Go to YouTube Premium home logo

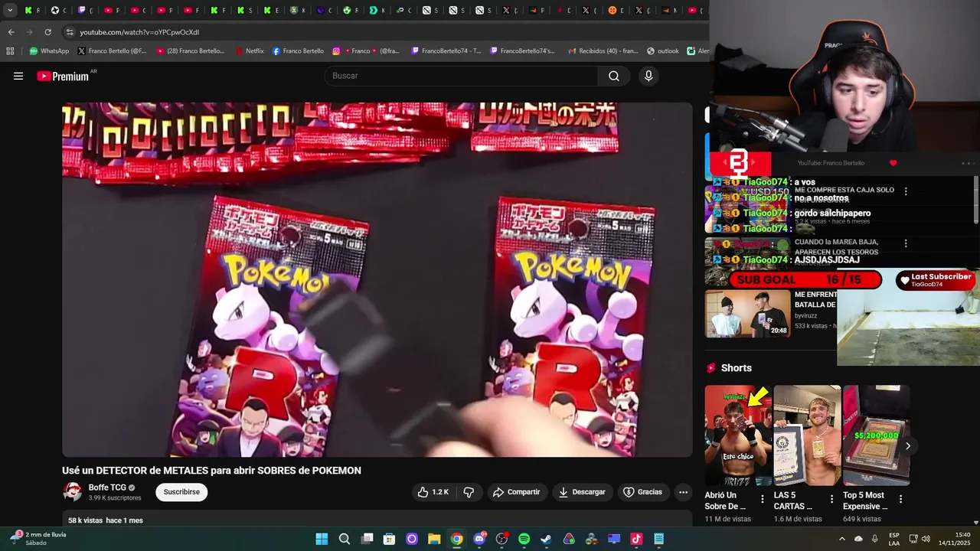63,76
